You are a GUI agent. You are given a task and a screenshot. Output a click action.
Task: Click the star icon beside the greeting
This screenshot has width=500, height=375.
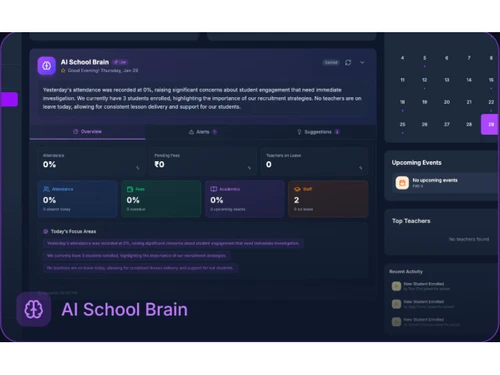coord(63,70)
